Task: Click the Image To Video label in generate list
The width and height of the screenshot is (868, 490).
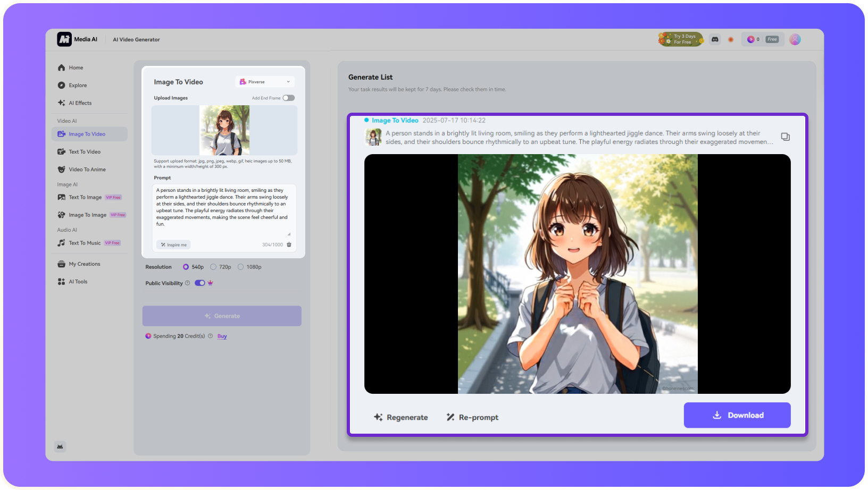Action: click(395, 120)
